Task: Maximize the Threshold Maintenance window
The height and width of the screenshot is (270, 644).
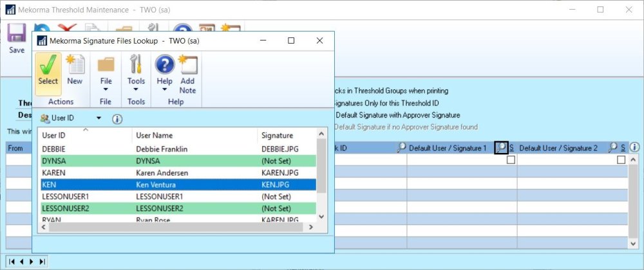Action: (x=600, y=10)
